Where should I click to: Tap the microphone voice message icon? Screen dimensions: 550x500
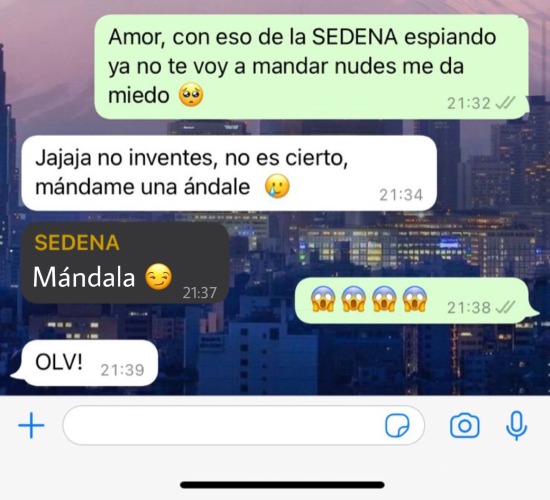click(x=516, y=426)
